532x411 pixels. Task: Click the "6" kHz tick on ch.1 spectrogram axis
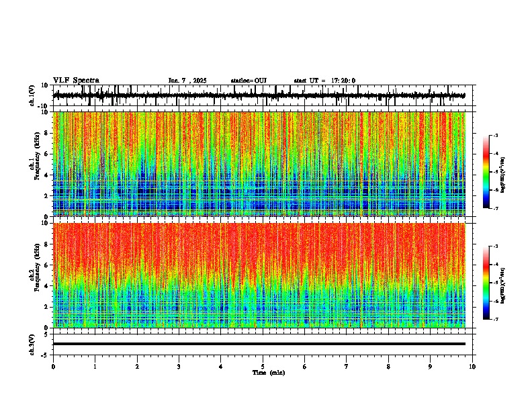pyautogui.click(x=47, y=154)
